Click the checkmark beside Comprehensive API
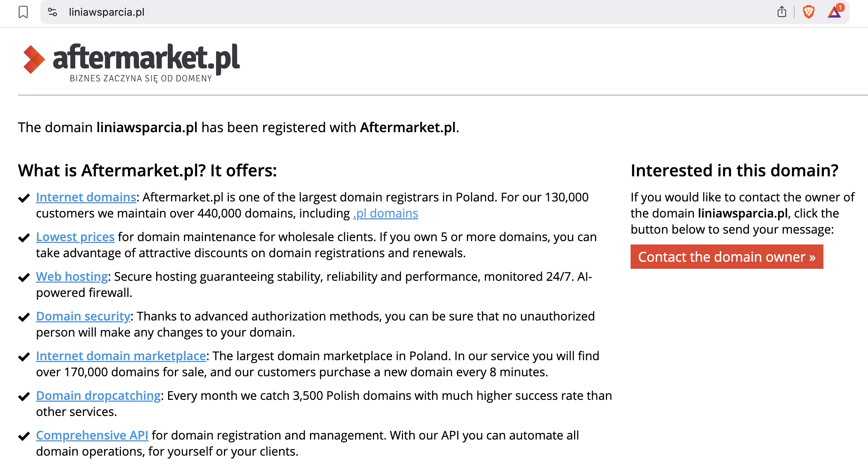868x465 pixels. [x=24, y=436]
